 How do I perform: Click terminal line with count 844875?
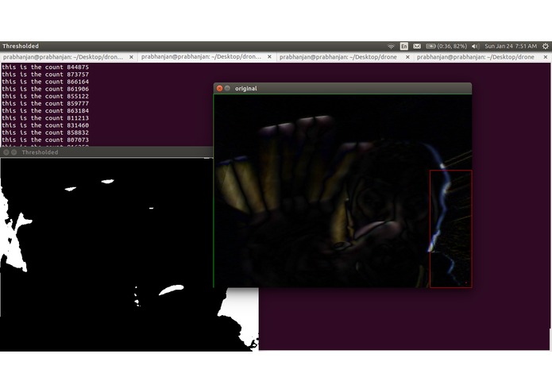tap(45, 67)
